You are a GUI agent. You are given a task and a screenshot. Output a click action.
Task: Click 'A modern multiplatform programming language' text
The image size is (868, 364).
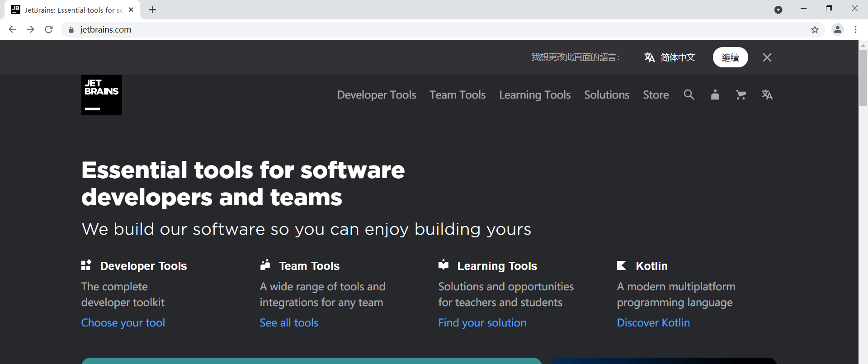point(676,294)
